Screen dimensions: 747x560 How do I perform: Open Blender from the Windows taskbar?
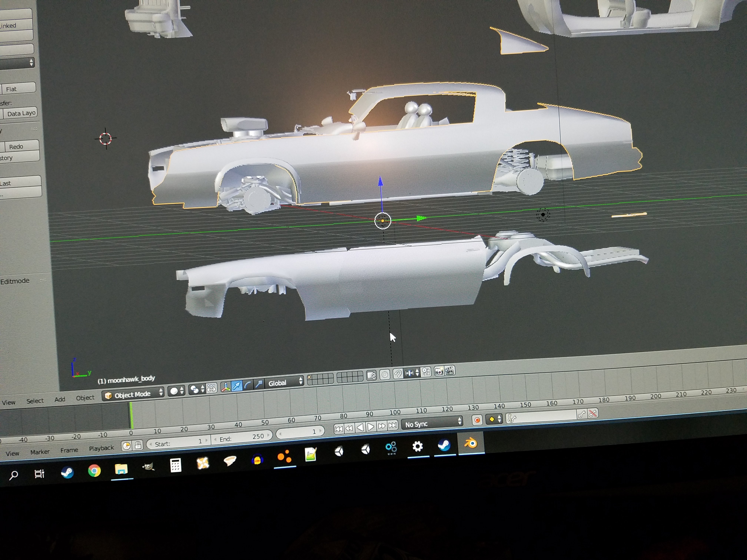[471, 443]
